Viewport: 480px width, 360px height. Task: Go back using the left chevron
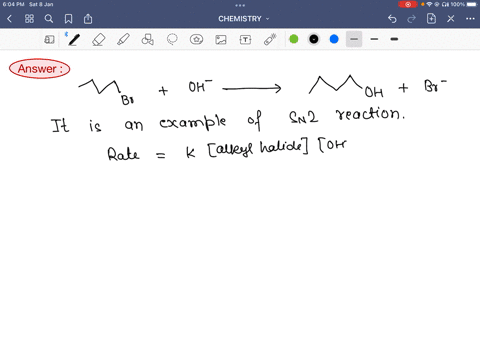coord(9,19)
